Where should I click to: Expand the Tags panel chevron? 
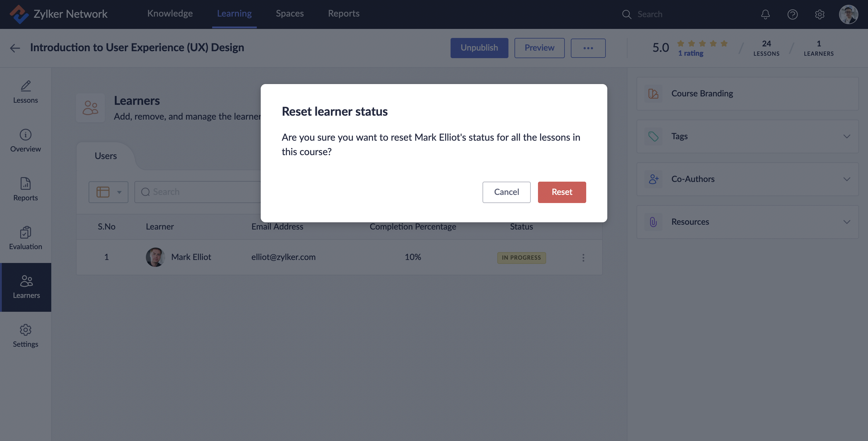(847, 136)
